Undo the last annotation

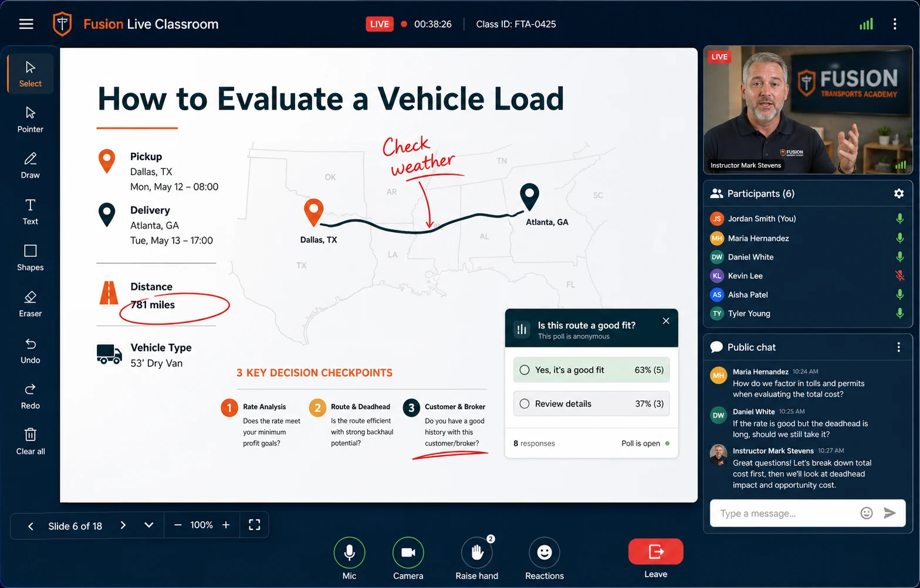[31, 351]
